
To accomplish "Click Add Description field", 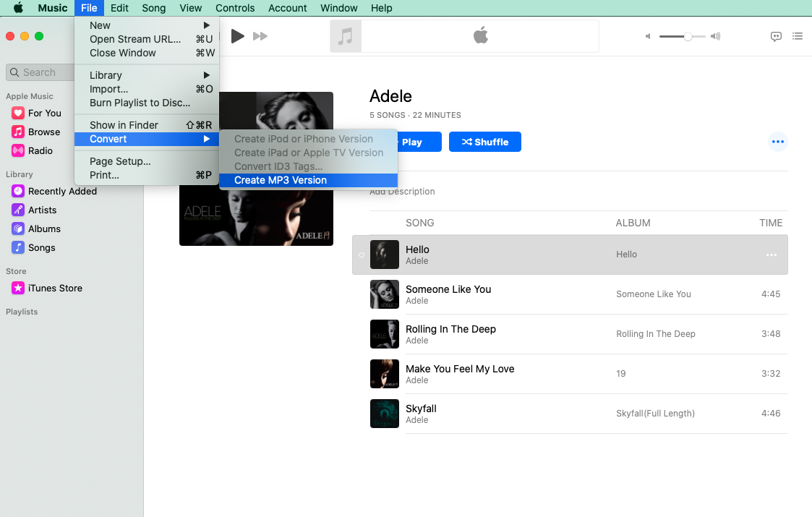I will (x=402, y=192).
